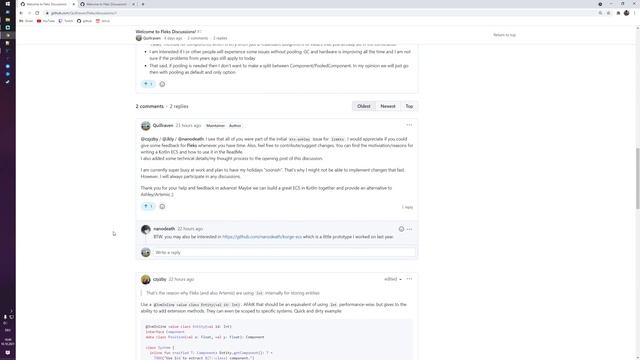
Task: Open the Gmail bookmark
Action: [27, 21]
